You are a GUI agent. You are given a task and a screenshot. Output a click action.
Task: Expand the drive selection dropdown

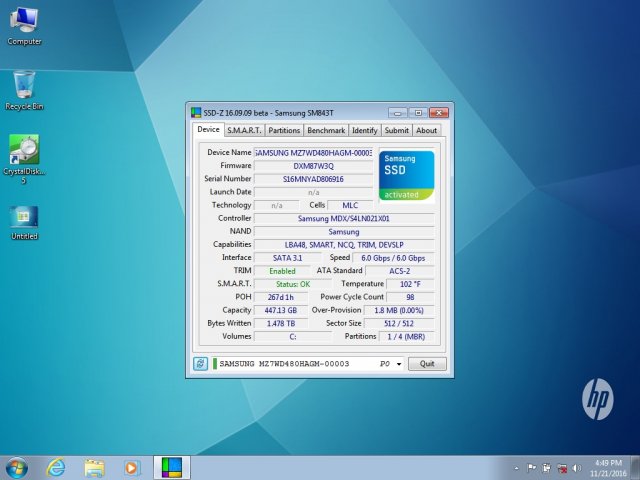point(399,364)
